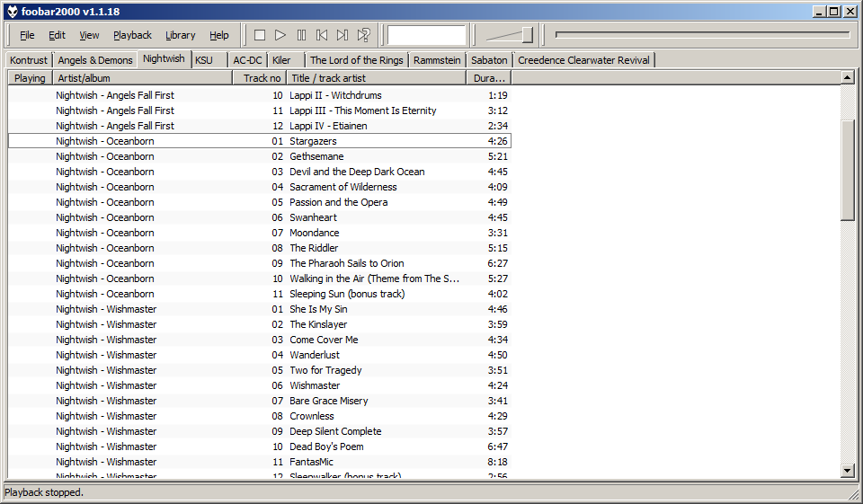Open Creedence Clearwater Revival playlist tab

click(584, 60)
